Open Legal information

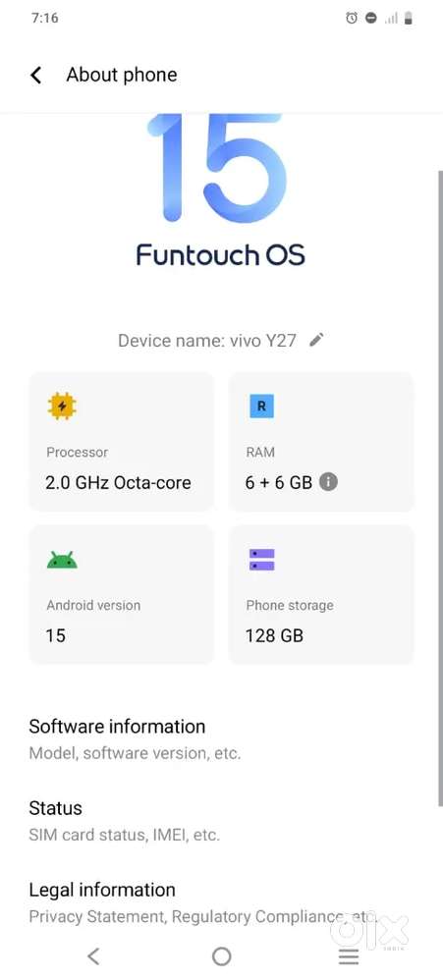(221, 902)
